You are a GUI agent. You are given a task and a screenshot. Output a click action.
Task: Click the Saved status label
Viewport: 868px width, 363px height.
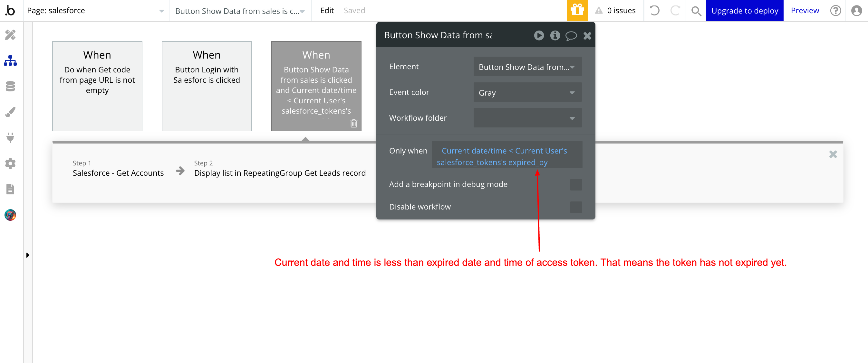[x=354, y=11]
